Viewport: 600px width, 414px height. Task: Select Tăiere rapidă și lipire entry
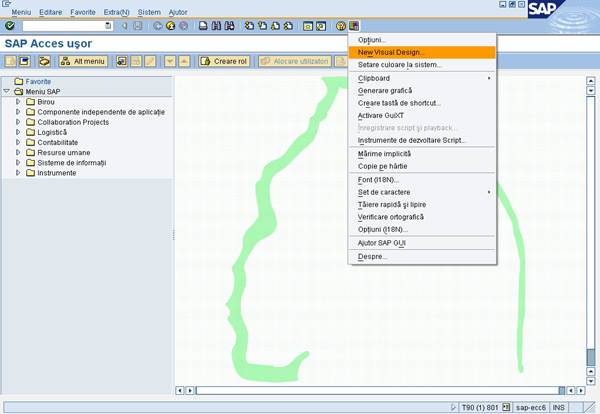(422, 205)
